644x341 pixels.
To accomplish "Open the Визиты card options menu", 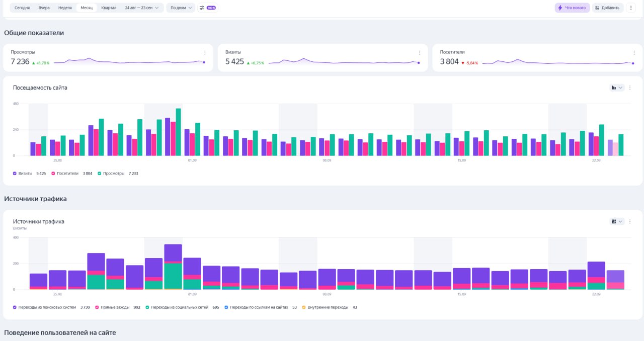I will [x=419, y=53].
